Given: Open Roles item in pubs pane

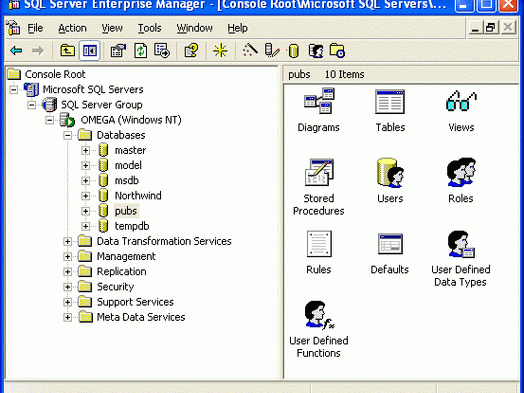Looking at the screenshot, I should pos(461,181).
